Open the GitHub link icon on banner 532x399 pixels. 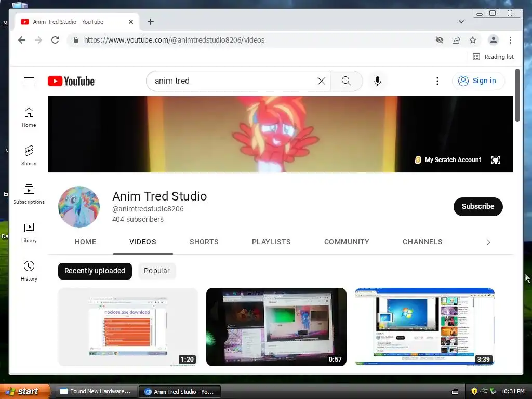click(x=495, y=160)
